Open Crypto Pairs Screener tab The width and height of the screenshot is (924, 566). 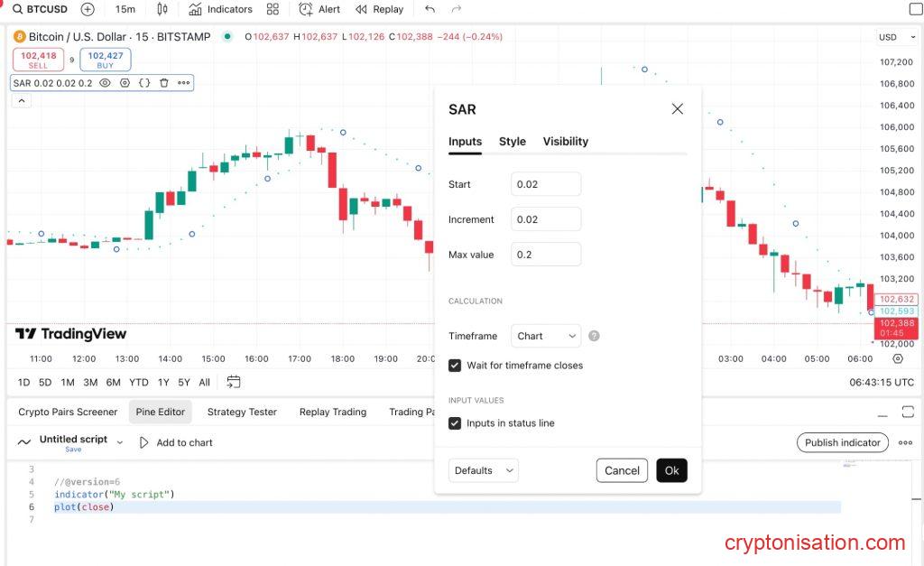coord(68,412)
